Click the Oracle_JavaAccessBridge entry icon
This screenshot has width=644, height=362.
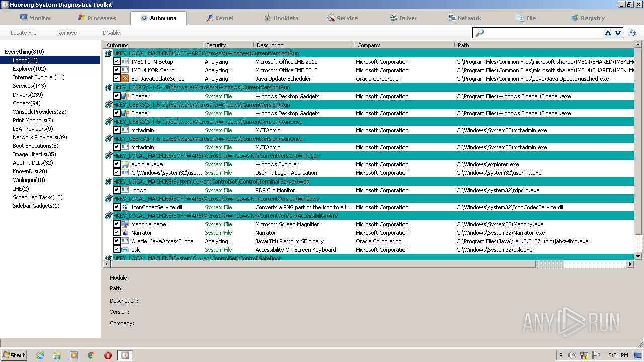pyautogui.click(x=125, y=241)
